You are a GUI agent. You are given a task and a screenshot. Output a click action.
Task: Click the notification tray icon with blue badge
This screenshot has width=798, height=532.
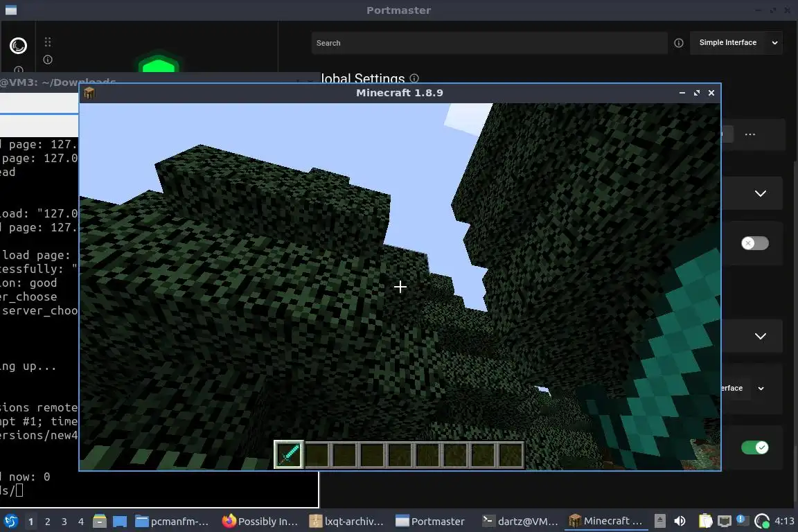click(741, 520)
